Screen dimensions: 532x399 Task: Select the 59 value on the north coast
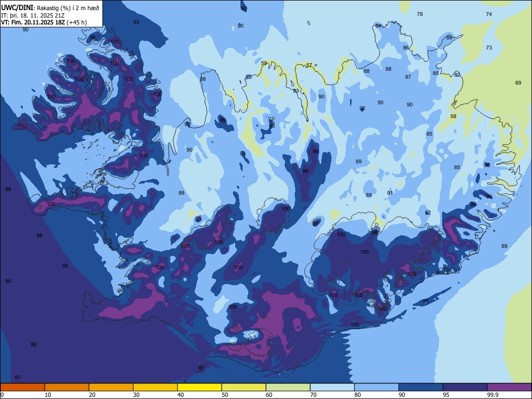coord(264,63)
